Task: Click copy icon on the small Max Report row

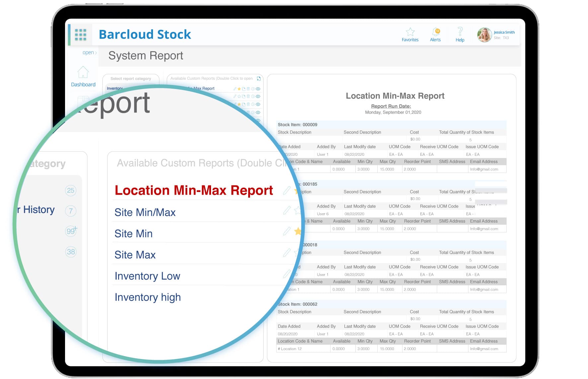Action: [x=244, y=89]
